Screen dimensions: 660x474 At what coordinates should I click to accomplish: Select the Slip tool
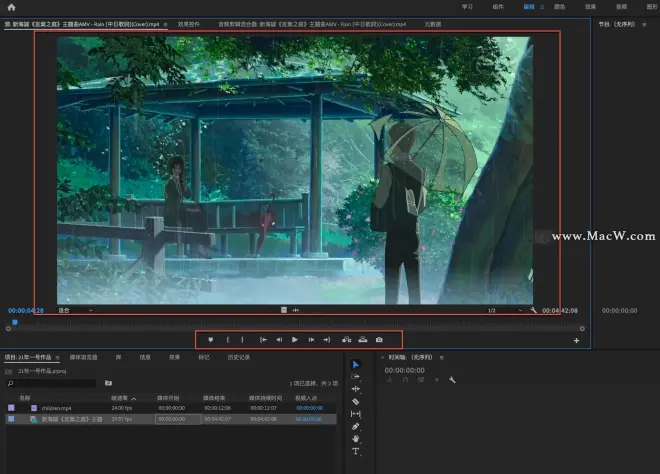[356, 414]
